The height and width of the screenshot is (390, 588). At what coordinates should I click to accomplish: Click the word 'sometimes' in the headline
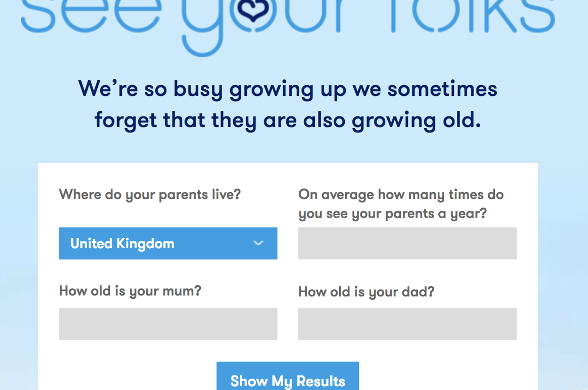pos(442,89)
